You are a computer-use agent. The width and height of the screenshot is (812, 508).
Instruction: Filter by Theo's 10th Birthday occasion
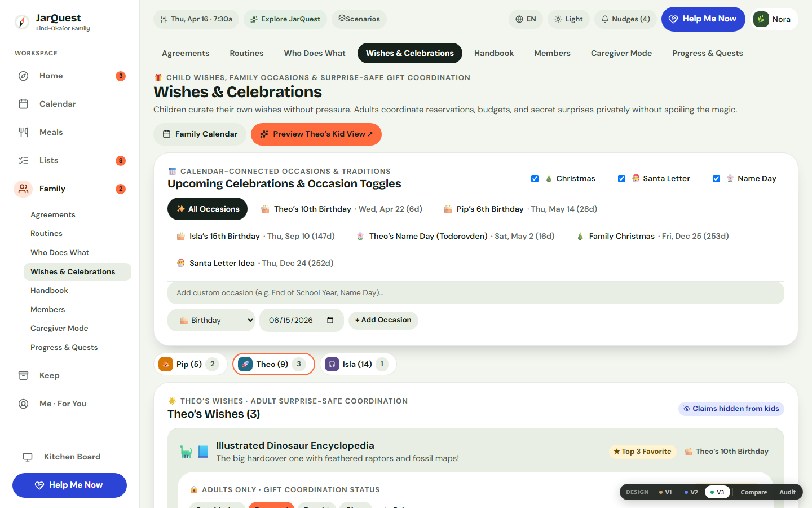(341, 209)
